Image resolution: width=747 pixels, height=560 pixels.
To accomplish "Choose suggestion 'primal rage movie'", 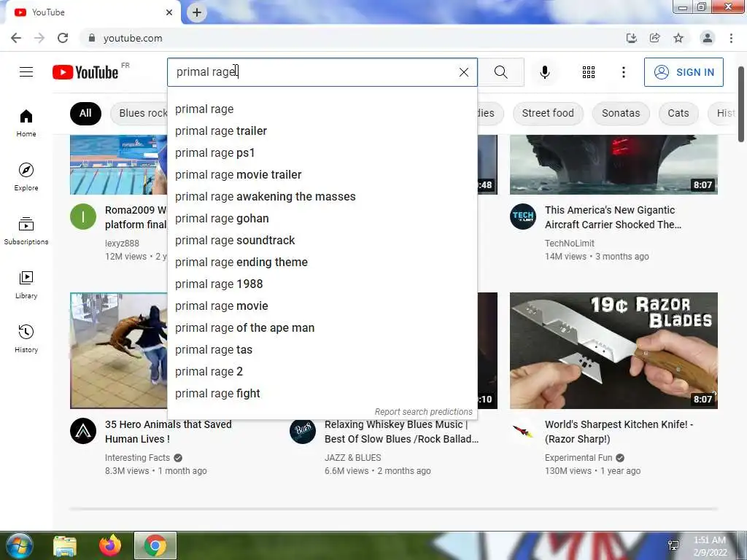I will pyautogui.click(x=322, y=306).
